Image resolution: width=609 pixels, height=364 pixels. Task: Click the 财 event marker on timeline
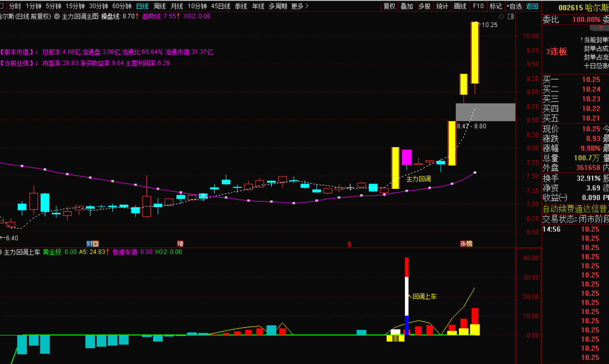[90, 244]
